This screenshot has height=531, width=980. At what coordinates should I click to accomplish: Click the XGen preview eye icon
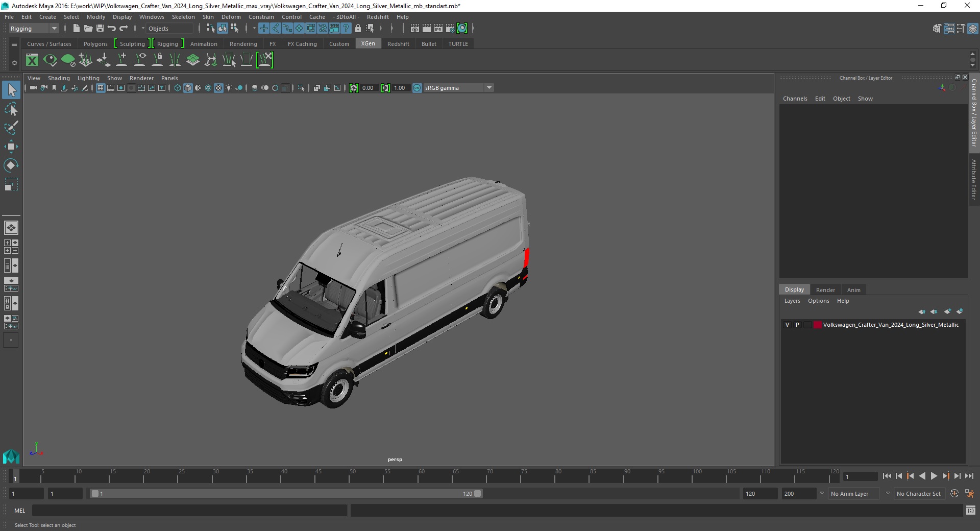point(50,60)
